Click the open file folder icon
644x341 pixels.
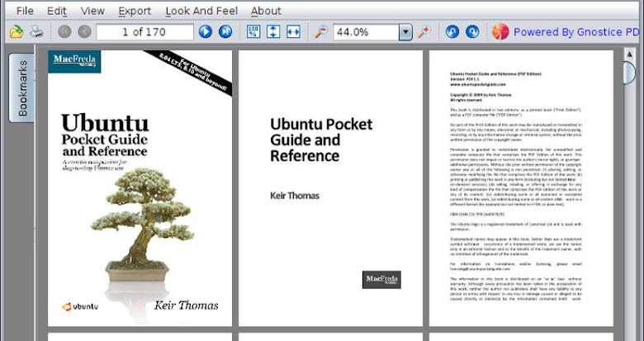pos(17,31)
